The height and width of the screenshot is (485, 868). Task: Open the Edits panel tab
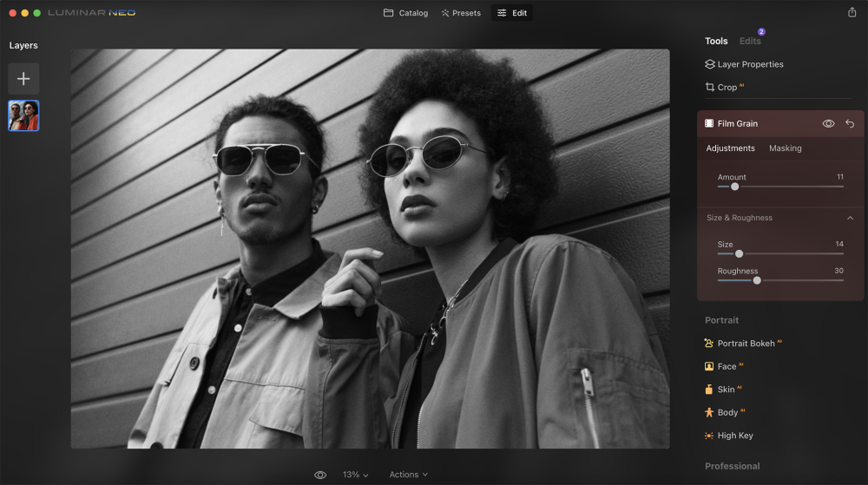pyautogui.click(x=750, y=41)
